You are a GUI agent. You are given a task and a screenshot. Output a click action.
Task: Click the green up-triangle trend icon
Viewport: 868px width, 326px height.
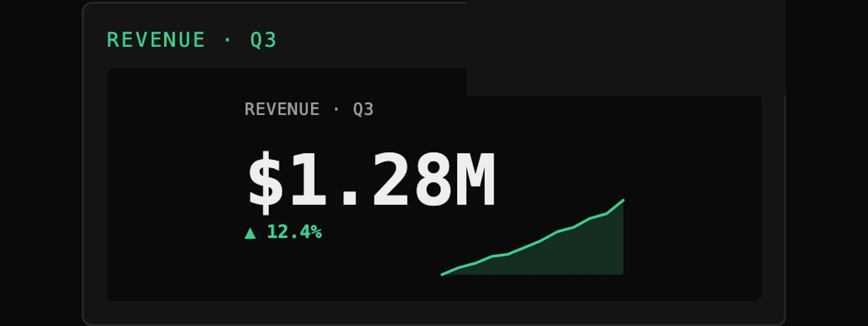pyautogui.click(x=250, y=233)
